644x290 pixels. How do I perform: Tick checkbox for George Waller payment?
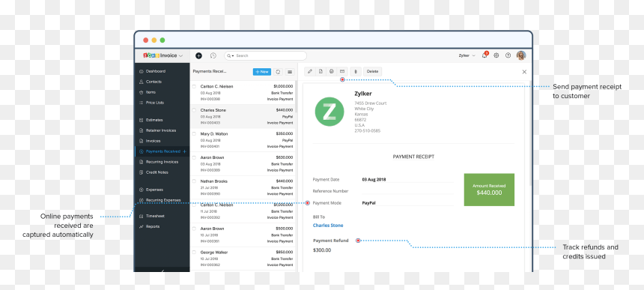(194, 253)
